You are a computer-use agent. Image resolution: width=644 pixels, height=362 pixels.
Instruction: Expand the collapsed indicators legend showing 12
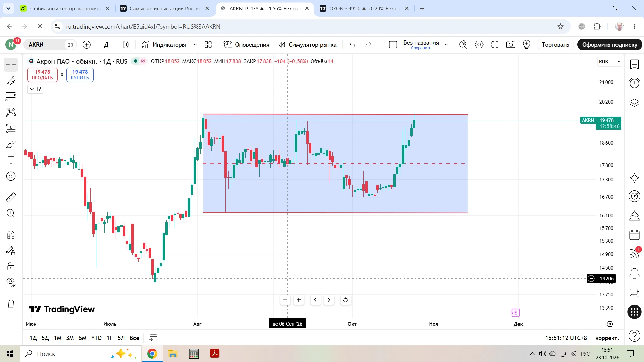35,89
